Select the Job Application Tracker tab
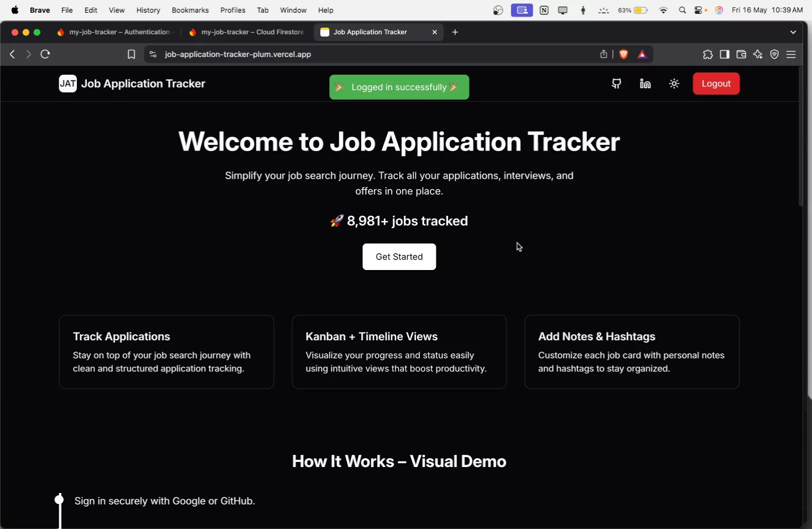Image resolution: width=812 pixels, height=529 pixels. (378, 32)
